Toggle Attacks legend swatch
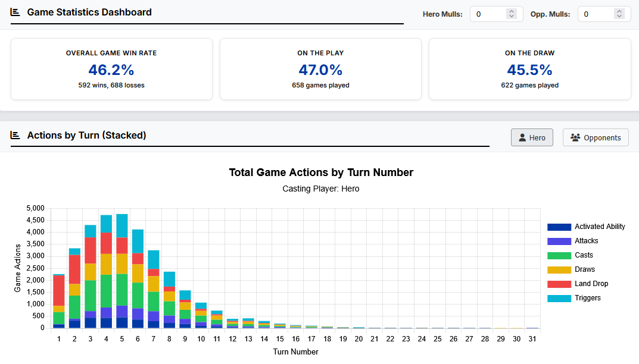 tap(559, 241)
